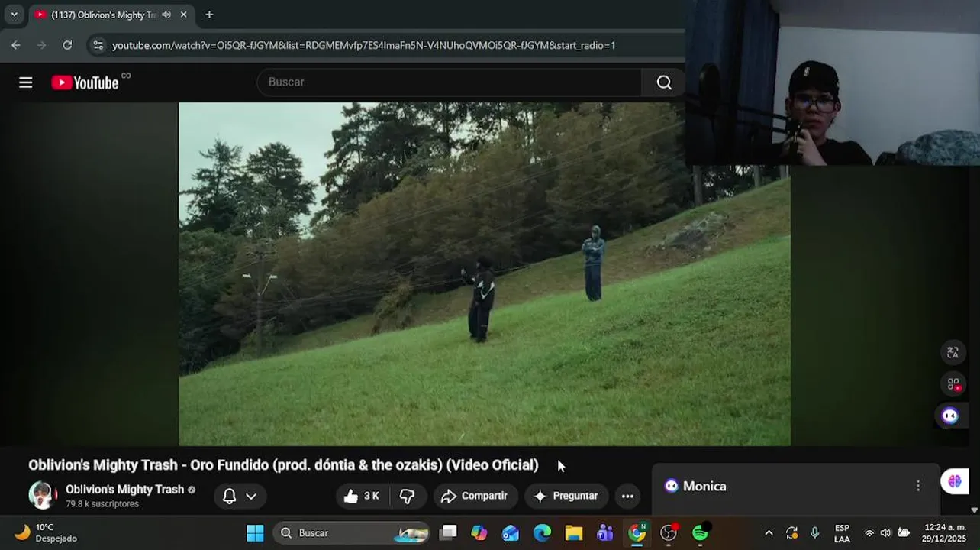Switch to the Oblivion's Mighty Trash tab
Image resolution: width=980 pixels, height=550 pixels.
click(x=103, y=15)
